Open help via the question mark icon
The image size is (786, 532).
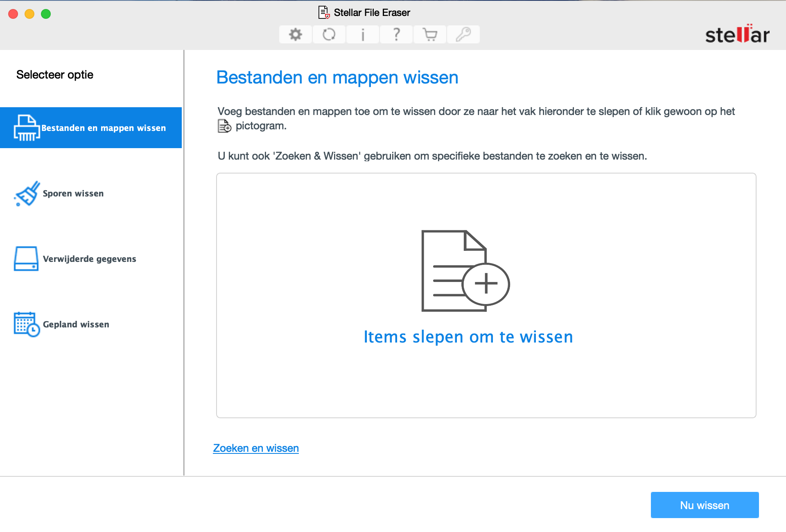[396, 34]
